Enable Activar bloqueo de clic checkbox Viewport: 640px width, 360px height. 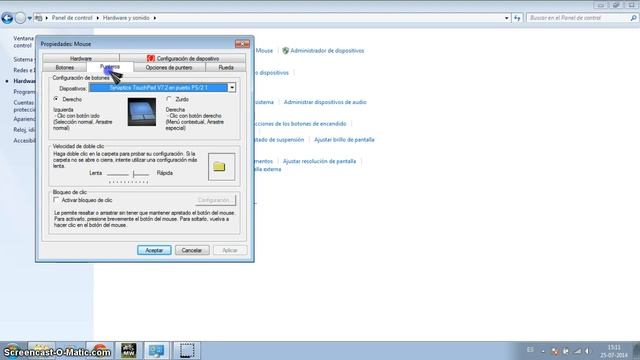point(56,200)
